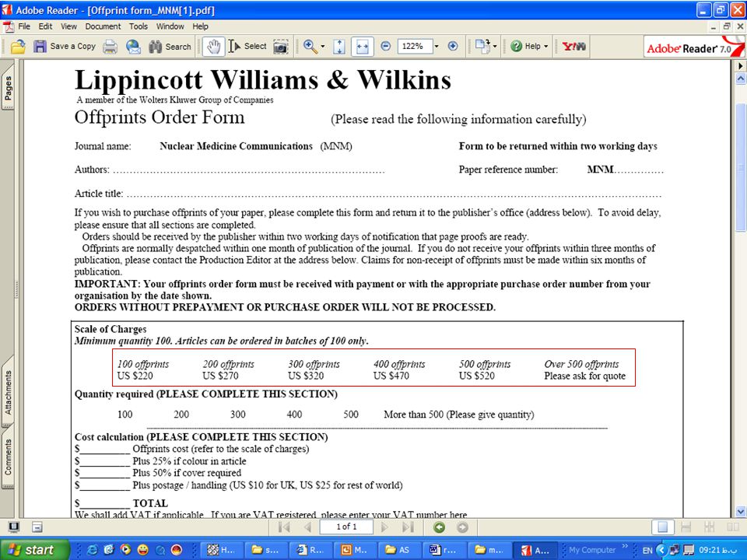This screenshot has height=560, width=747.
Task: Open the View menu
Action: pyautogui.click(x=68, y=26)
